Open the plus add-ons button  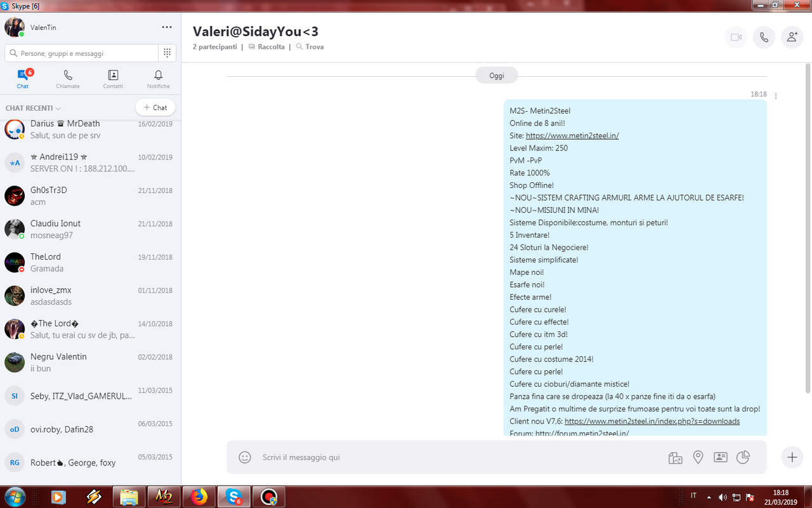point(792,457)
